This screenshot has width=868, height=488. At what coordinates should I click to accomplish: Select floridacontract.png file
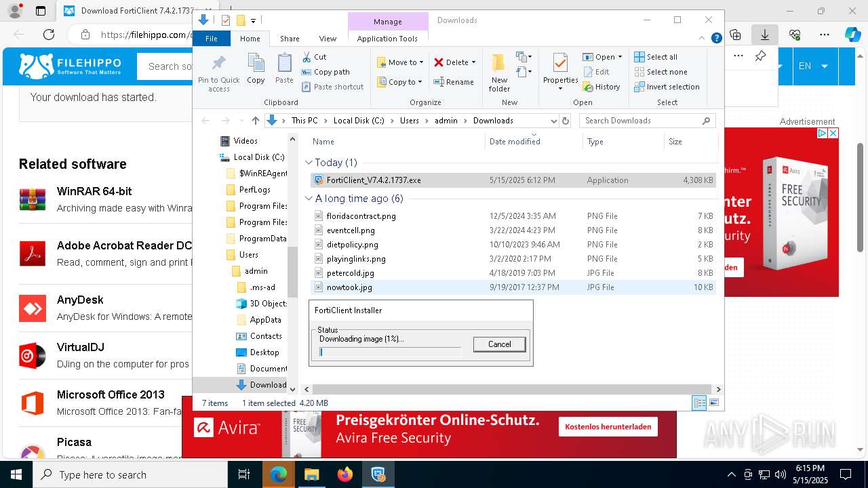coord(512,216)
